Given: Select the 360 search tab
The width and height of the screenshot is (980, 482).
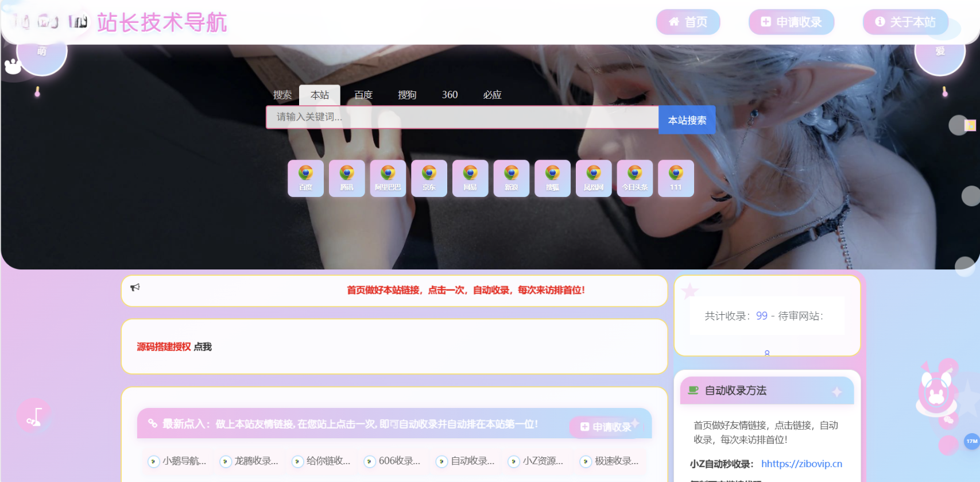Looking at the screenshot, I should [x=450, y=95].
